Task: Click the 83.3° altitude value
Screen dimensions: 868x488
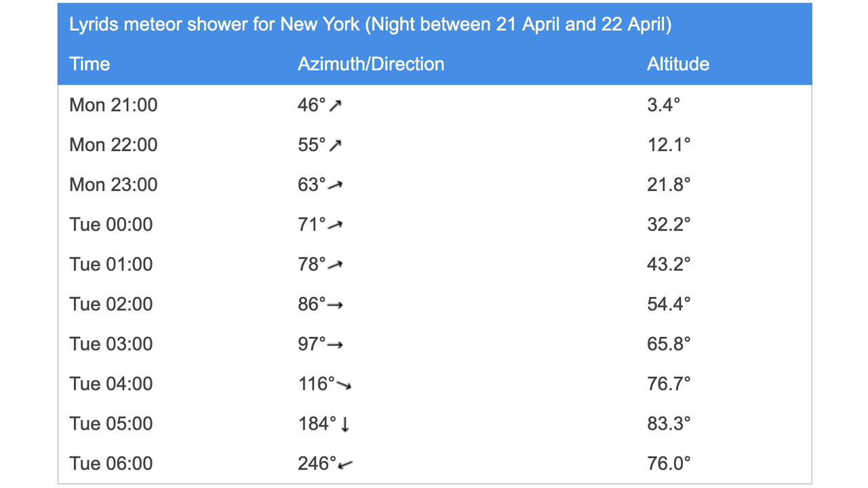Action: tap(669, 424)
